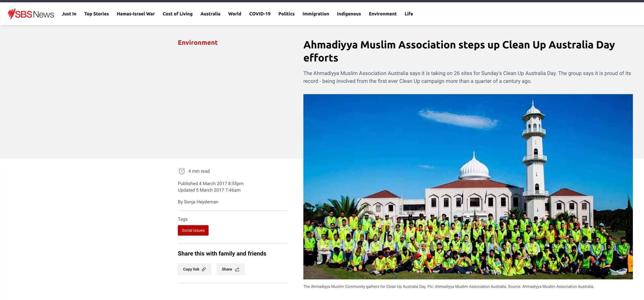The height and width of the screenshot is (300, 644).
Task: Open the COVID-19 section
Action: 260,14
